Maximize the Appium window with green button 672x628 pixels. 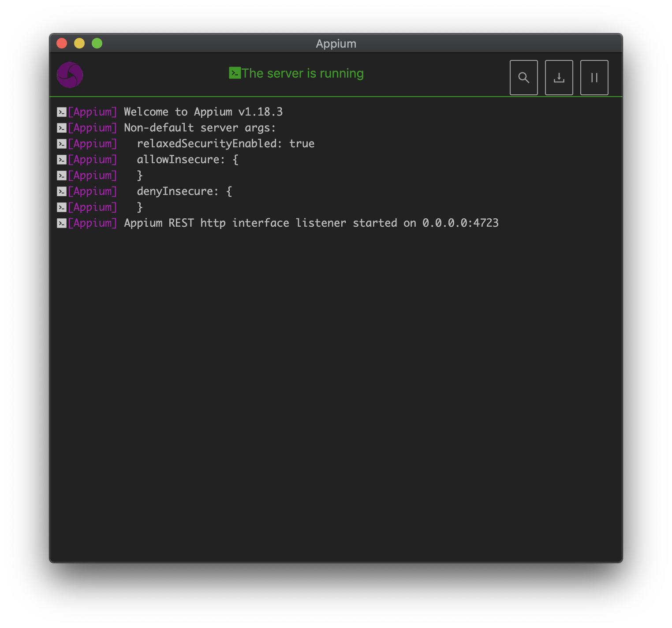point(97,43)
